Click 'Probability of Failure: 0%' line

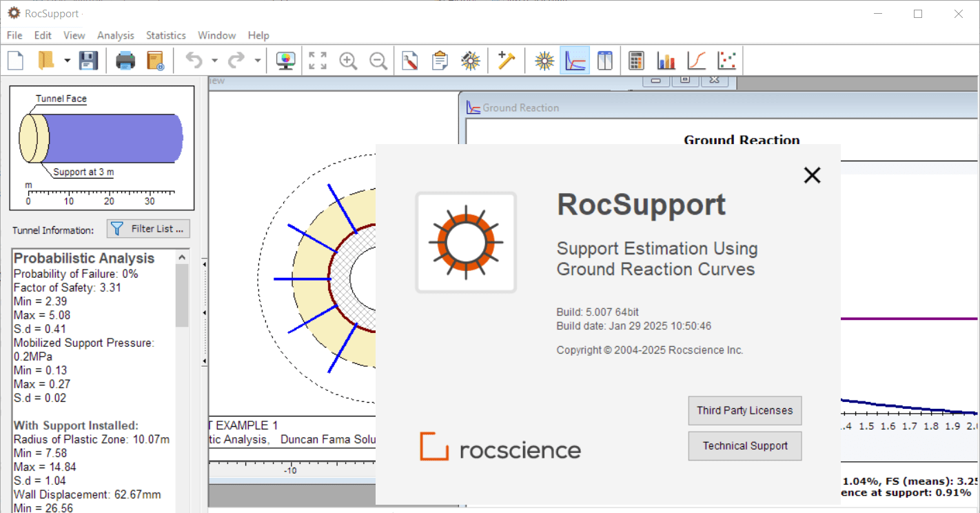click(x=76, y=274)
